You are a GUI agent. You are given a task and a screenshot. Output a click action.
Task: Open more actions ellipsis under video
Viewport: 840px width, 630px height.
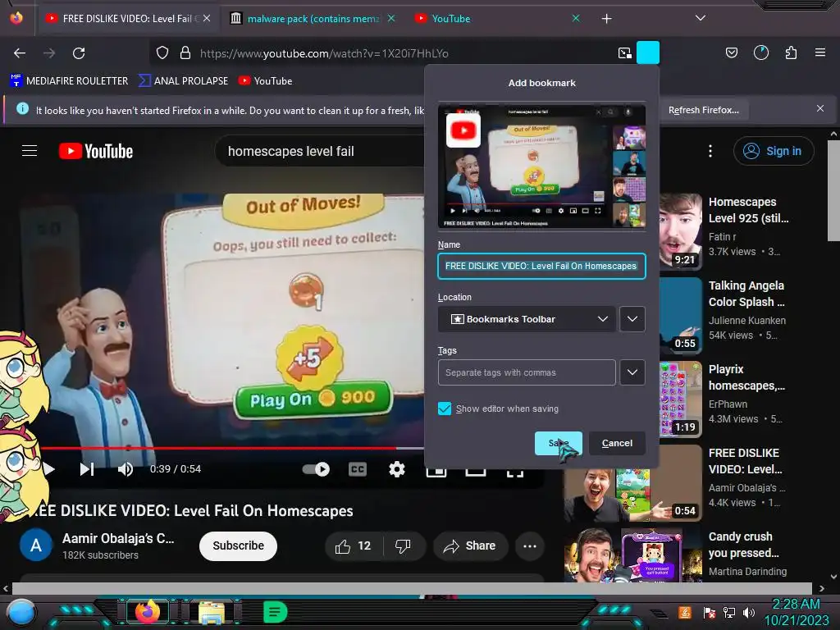click(530, 546)
